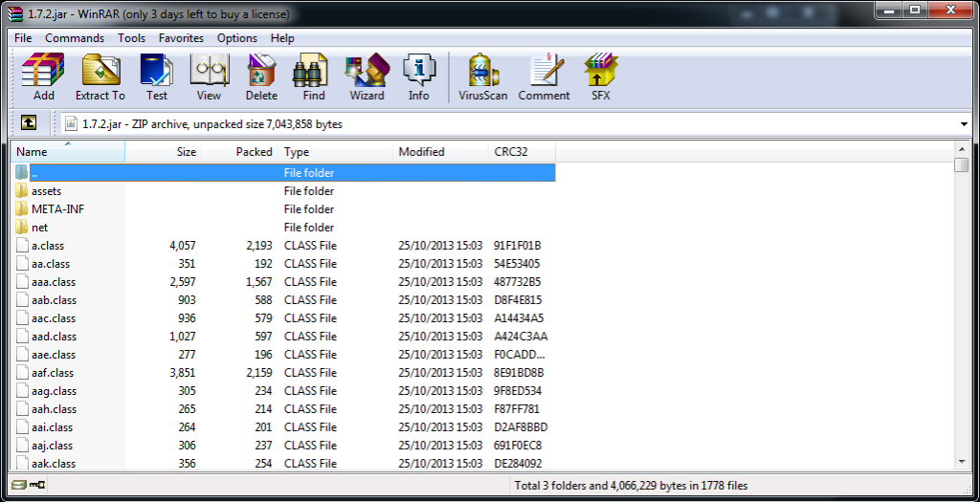Select the aad.class file name
The width and height of the screenshot is (980, 502).
(54, 336)
